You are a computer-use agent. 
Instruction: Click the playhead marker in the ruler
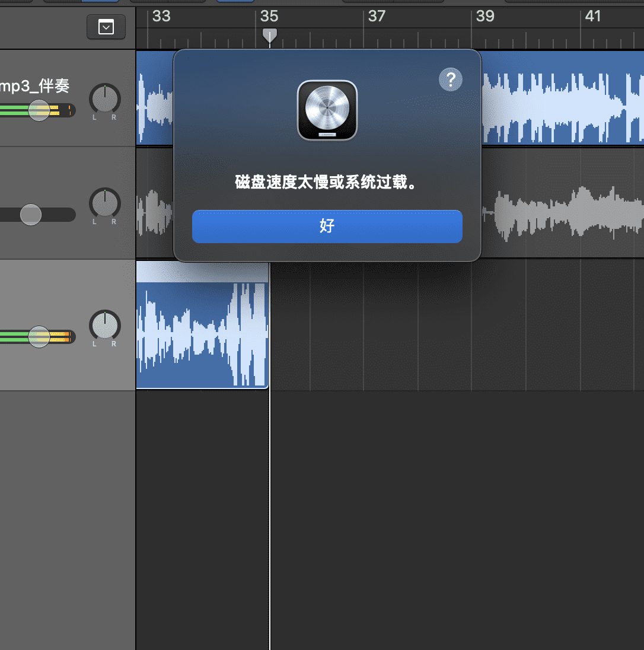click(270, 36)
